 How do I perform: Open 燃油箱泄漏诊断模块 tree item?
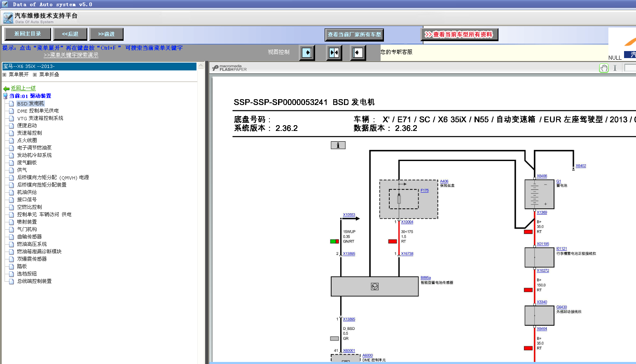(x=40, y=252)
